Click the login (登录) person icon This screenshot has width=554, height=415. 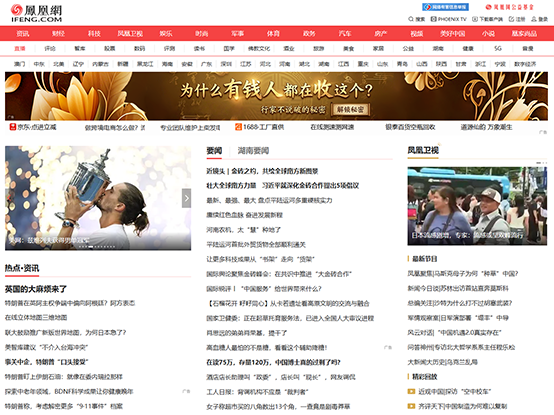(534, 19)
